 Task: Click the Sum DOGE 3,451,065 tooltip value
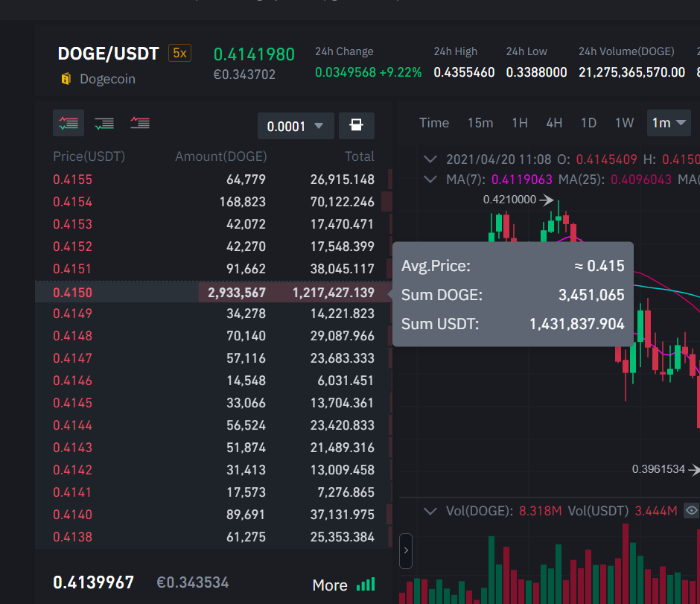click(591, 295)
